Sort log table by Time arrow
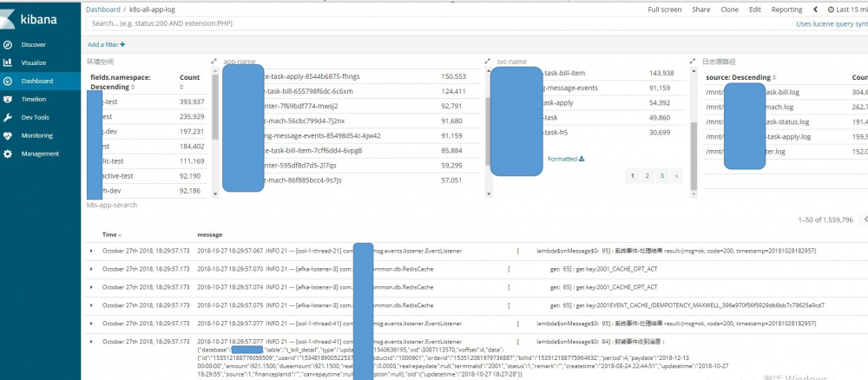The width and height of the screenshot is (868, 380). pyautogui.click(x=120, y=236)
